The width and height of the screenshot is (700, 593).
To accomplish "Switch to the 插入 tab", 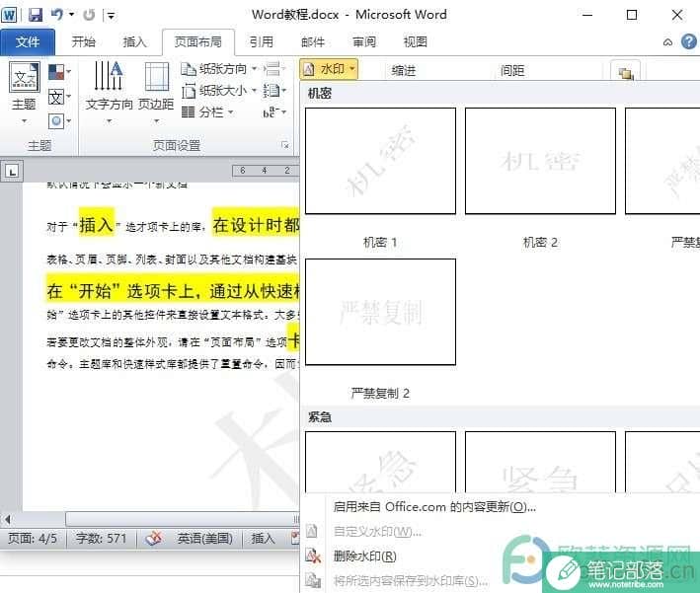I will pyautogui.click(x=135, y=42).
